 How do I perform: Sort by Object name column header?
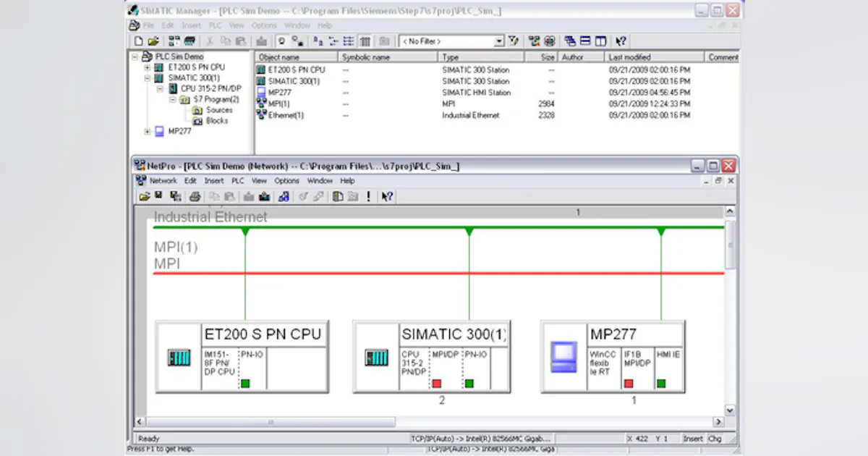pos(297,56)
